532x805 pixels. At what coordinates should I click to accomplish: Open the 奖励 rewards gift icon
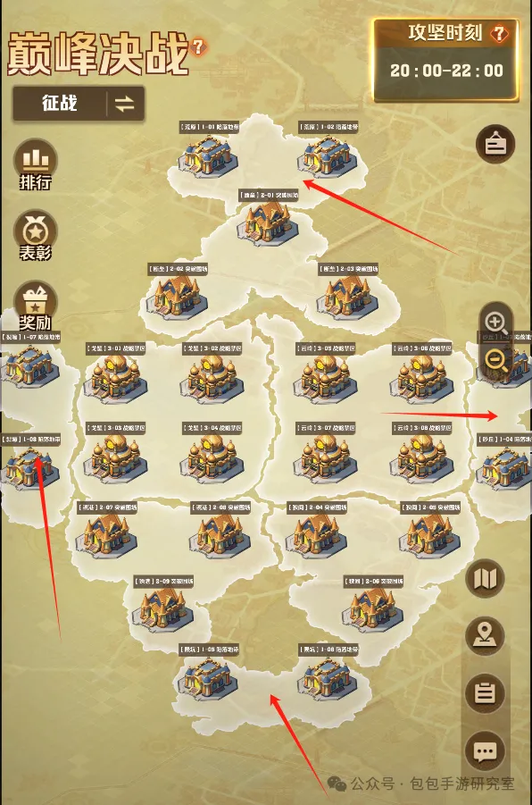35,306
